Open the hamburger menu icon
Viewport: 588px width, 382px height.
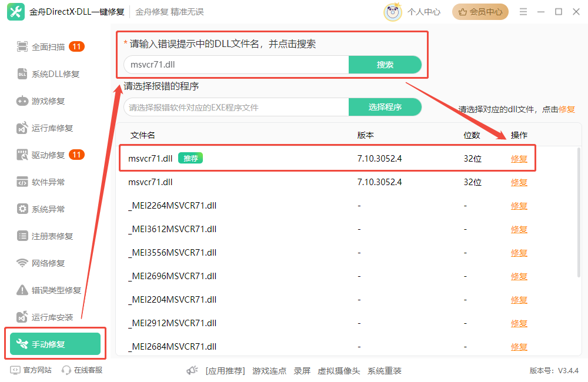point(523,12)
